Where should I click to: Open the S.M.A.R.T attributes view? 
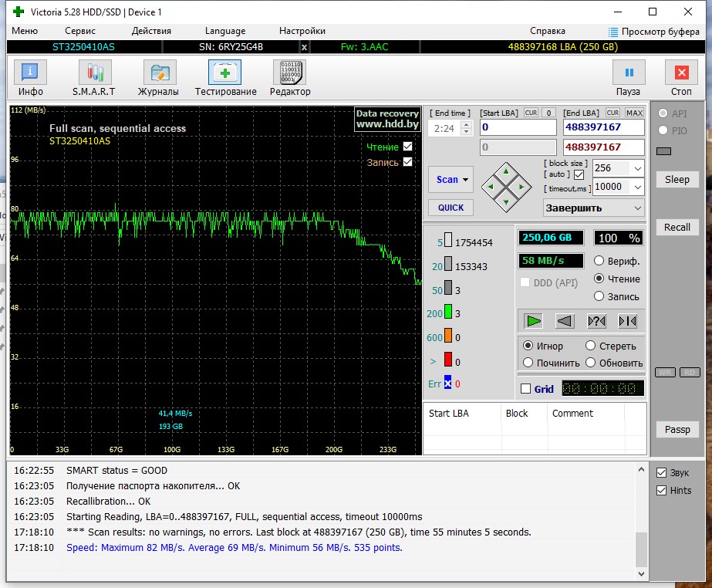[x=94, y=78]
